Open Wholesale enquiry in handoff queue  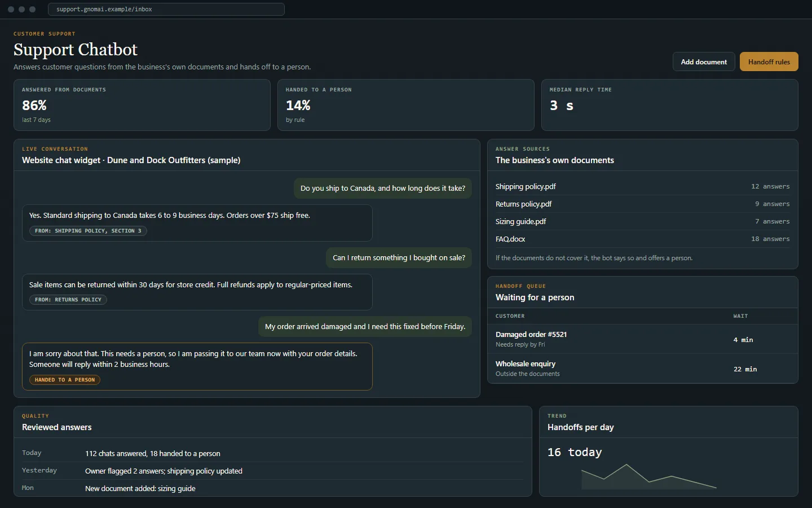643,369
